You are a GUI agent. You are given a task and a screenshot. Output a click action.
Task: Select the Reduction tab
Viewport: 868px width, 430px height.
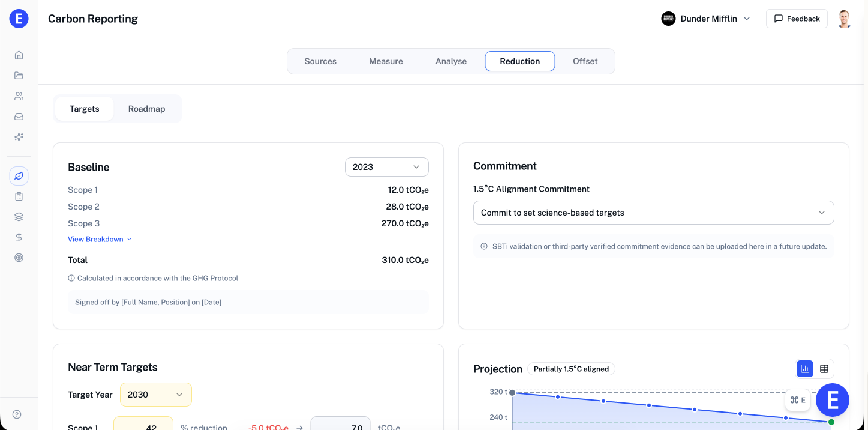click(520, 61)
